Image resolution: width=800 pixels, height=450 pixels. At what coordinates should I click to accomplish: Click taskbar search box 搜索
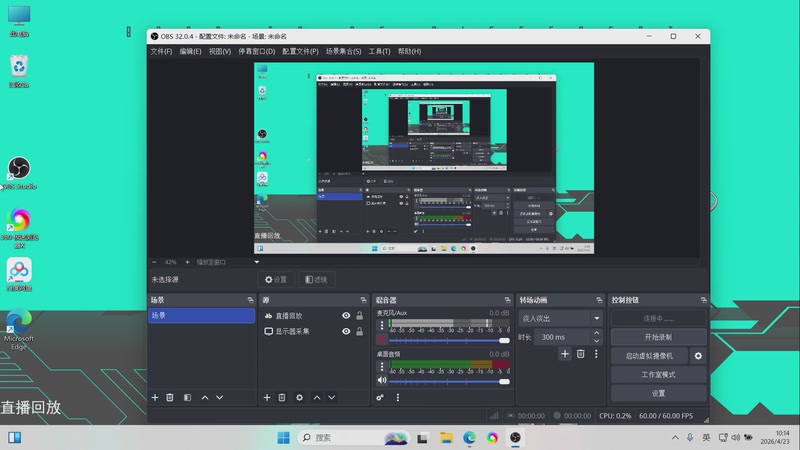coord(354,438)
